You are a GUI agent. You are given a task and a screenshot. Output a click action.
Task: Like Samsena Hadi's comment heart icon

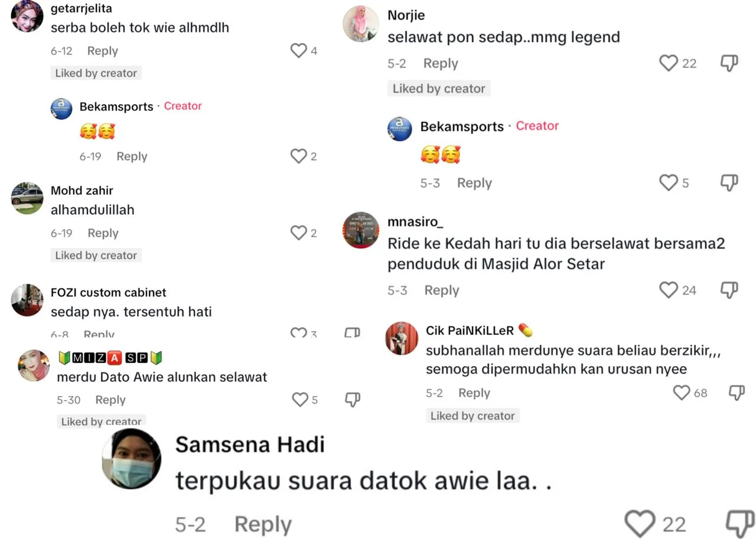(x=640, y=524)
